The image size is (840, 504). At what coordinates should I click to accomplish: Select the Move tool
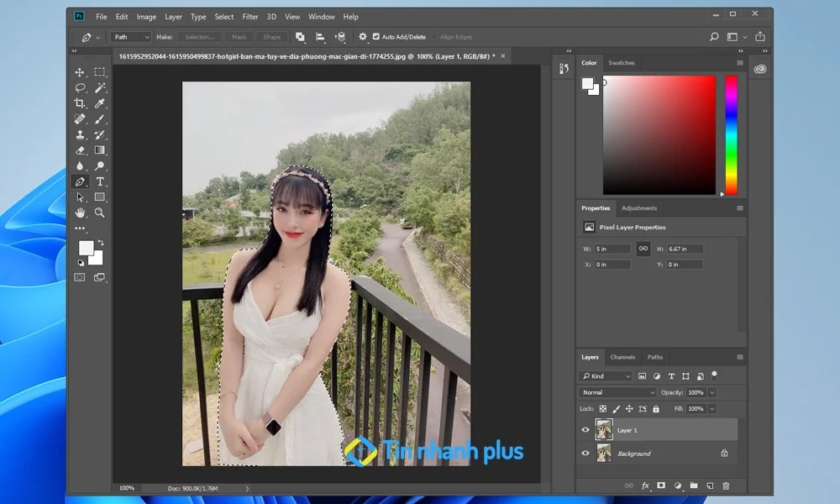tap(80, 72)
